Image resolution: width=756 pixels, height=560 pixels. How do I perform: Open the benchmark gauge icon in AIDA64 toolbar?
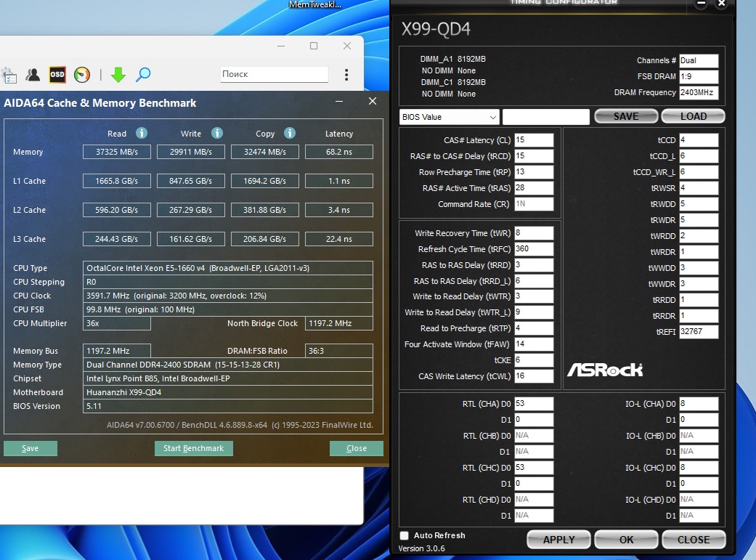(x=82, y=75)
